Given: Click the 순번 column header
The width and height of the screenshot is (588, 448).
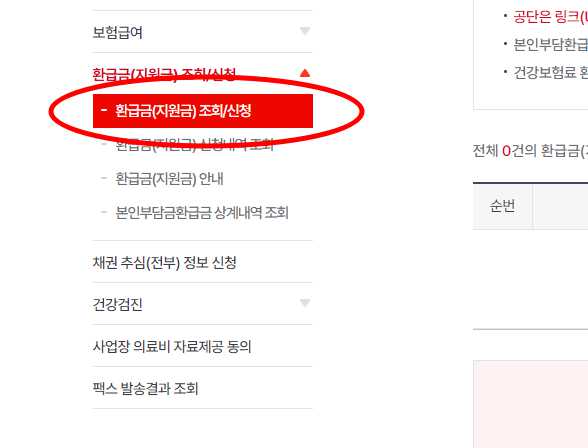Looking at the screenshot, I should click(x=502, y=206).
